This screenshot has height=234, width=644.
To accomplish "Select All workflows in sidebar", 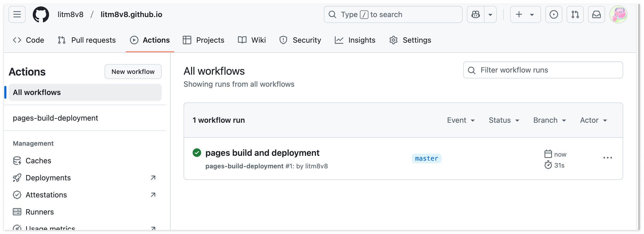I will click(85, 92).
